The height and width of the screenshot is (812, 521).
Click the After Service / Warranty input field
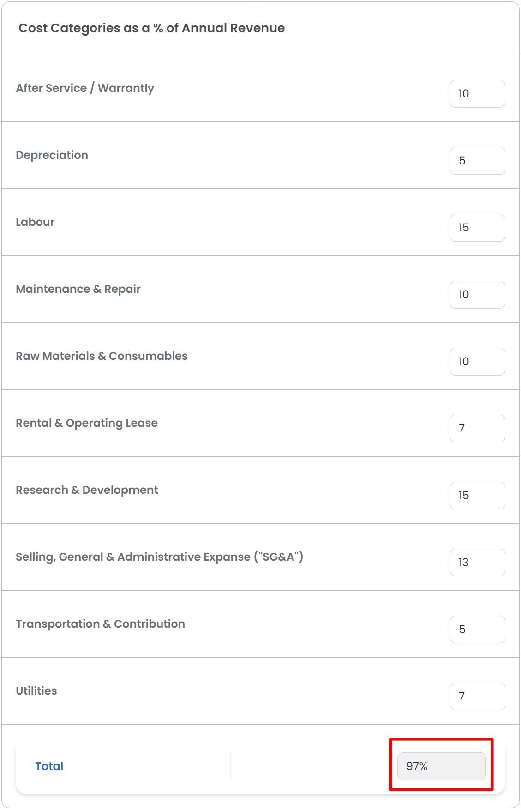[477, 94]
